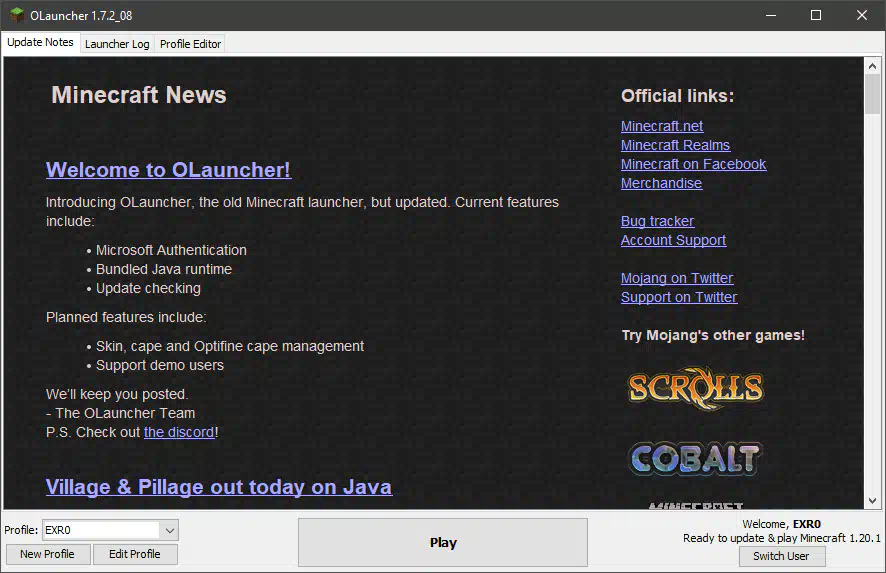Visit Support on Twitter link
Image resolution: width=886 pixels, height=573 pixels.
coord(679,298)
